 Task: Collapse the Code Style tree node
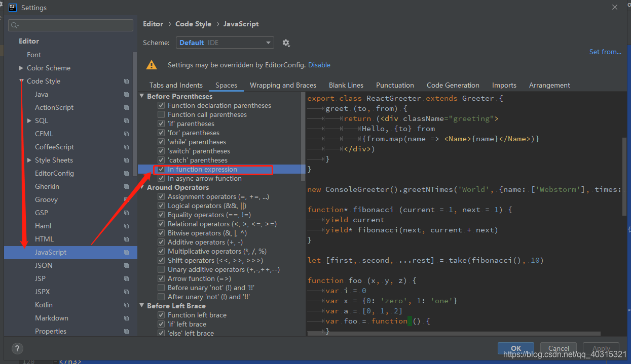(x=21, y=81)
